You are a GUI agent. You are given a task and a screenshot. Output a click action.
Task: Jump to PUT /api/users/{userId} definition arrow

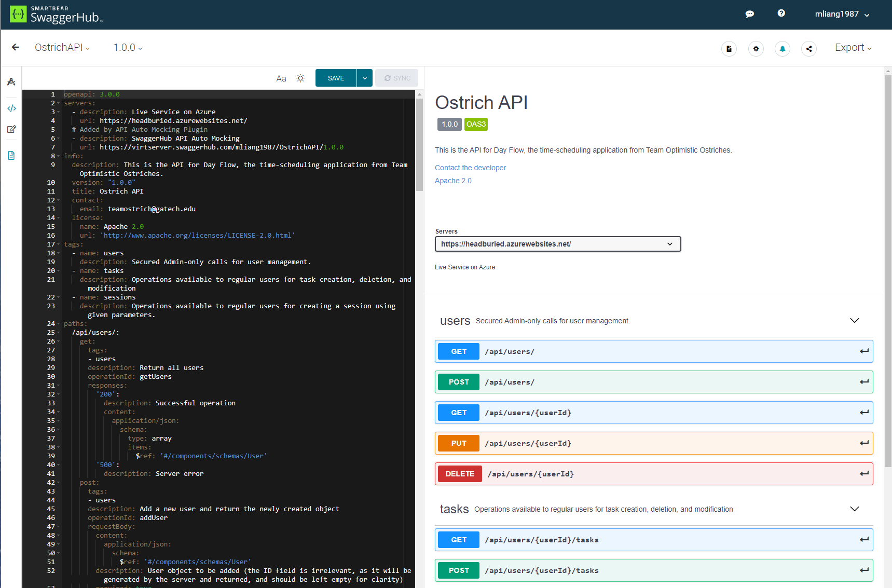click(864, 443)
